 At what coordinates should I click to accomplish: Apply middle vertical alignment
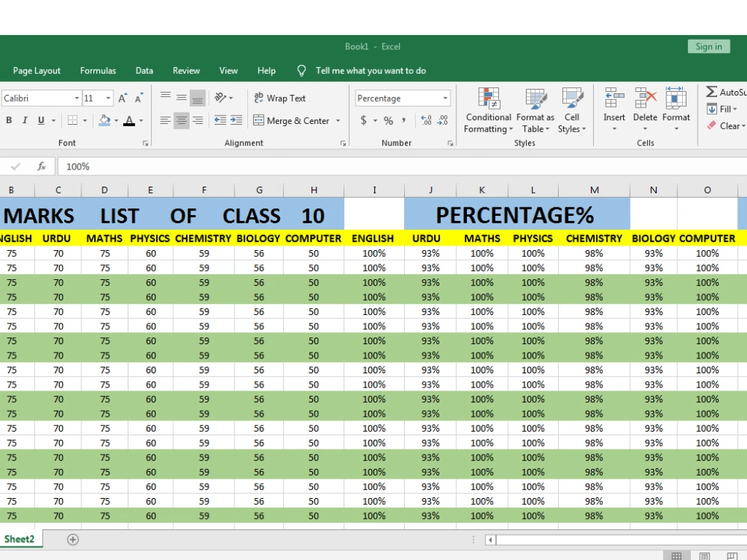coord(182,98)
